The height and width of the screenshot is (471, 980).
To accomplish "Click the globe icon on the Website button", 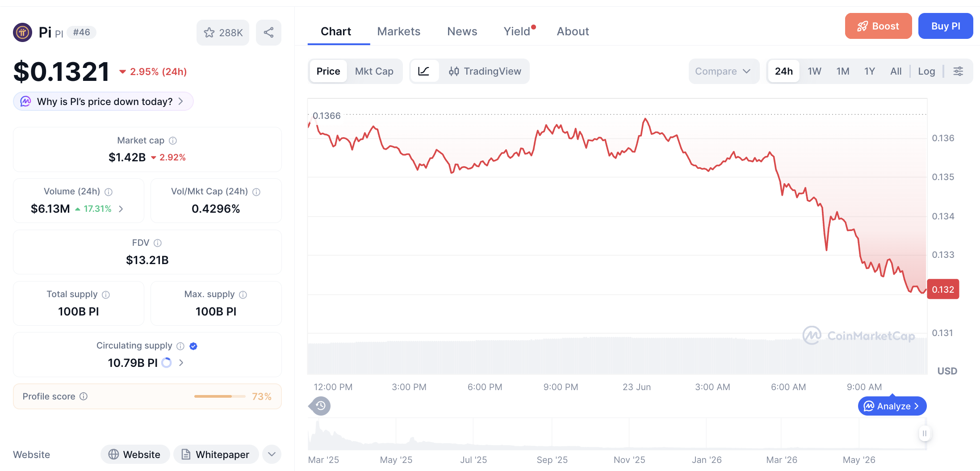I will point(113,454).
